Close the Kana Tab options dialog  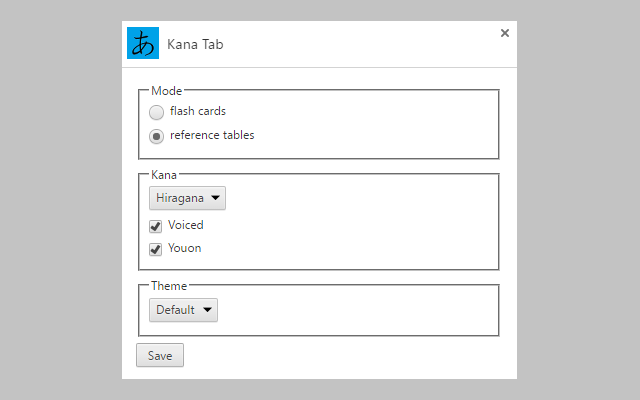(505, 33)
